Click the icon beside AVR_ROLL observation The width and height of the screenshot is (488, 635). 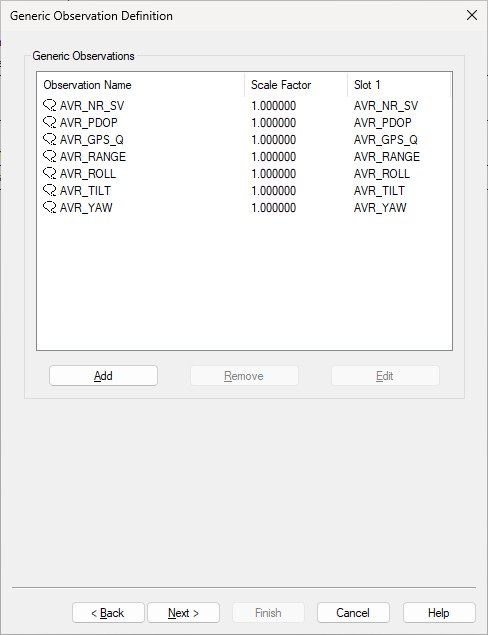[49, 174]
